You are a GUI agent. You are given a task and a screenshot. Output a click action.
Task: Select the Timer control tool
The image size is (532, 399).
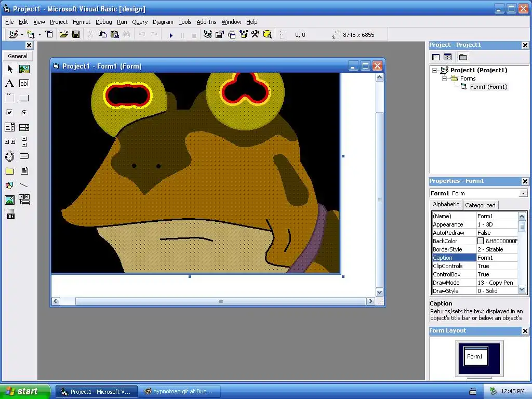10,156
